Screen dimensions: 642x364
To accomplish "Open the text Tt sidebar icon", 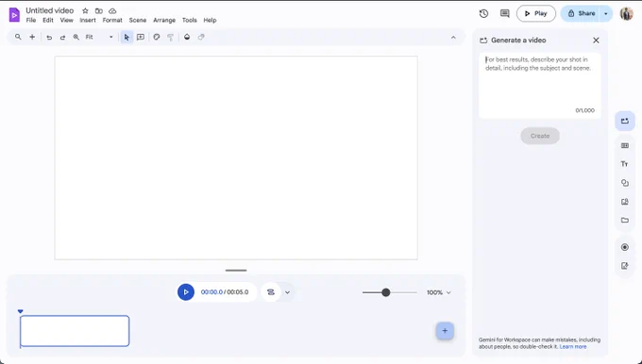I will 625,164.
